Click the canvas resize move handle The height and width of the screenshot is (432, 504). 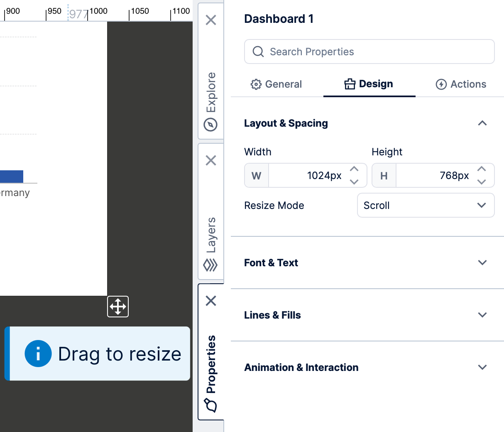click(118, 307)
